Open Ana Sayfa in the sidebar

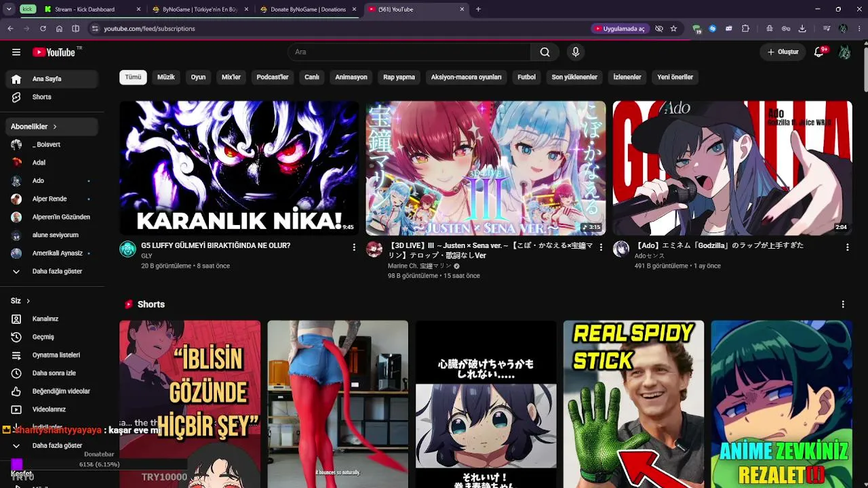coord(52,79)
